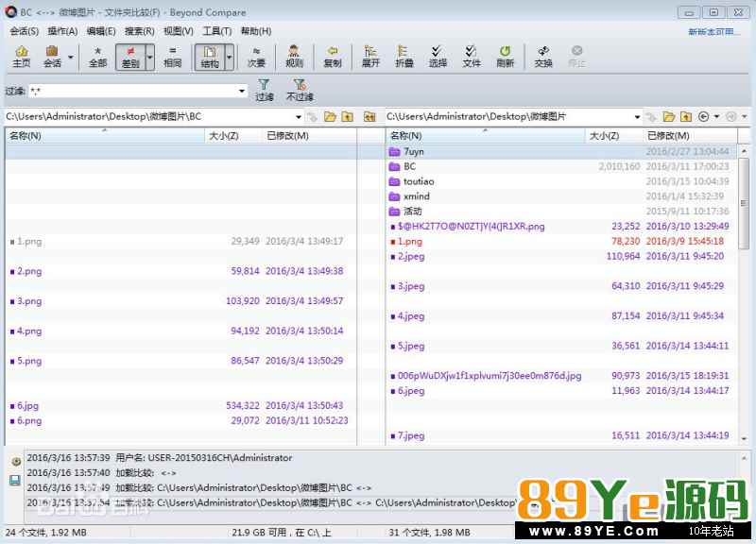756x544 pixels.
Task: Click the 交换 swap sides icon
Action: click(x=543, y=57)
